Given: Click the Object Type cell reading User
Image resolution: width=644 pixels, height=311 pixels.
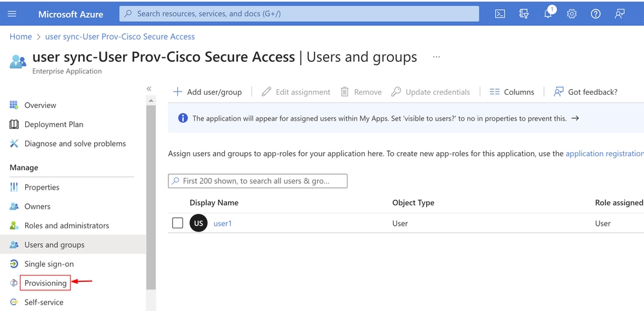Looking at the screenshot, I should click(x=400, y=223).
